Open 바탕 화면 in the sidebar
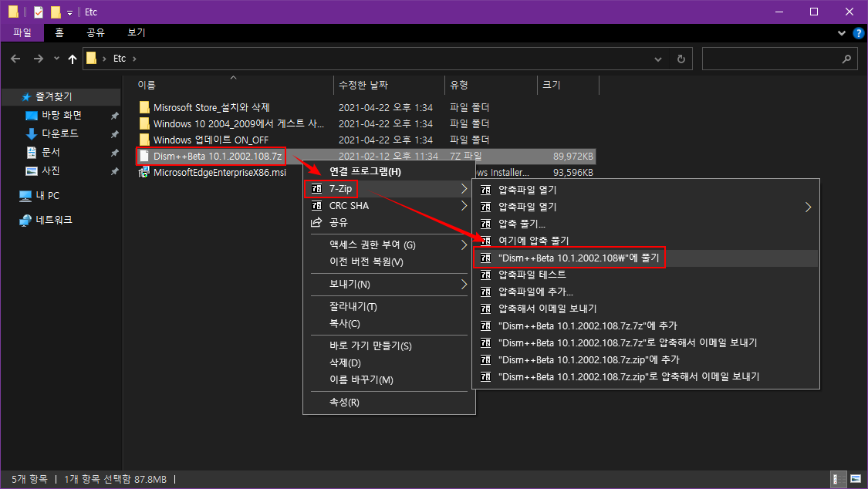This screenshot has height=489, width=868. coord(62,115)
